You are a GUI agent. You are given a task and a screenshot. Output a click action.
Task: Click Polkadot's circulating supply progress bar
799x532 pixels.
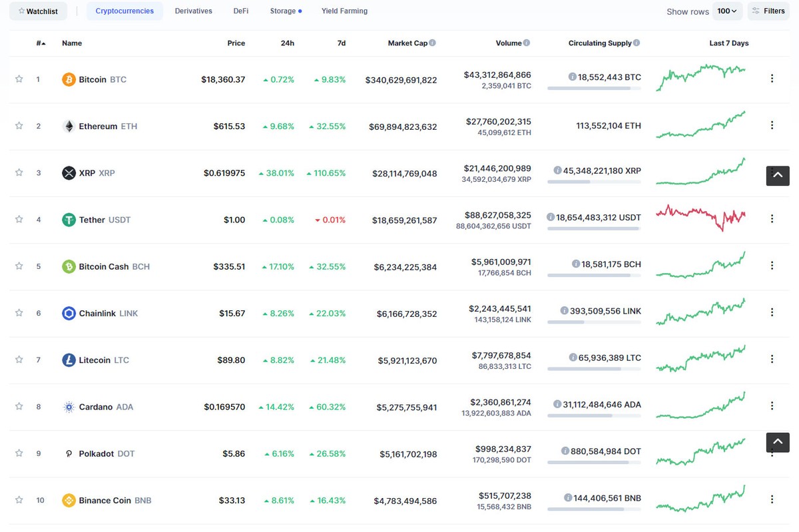point(593,461)
